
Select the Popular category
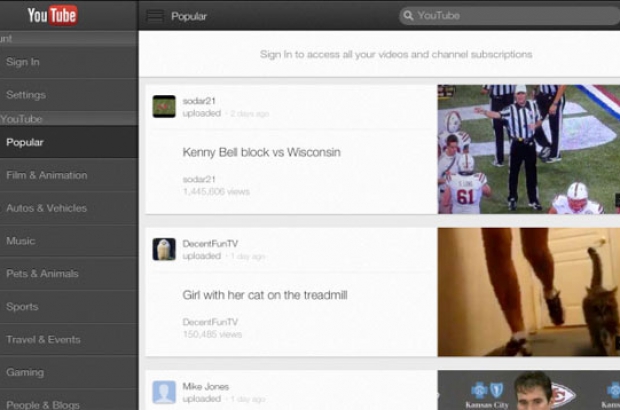(25, 142)
